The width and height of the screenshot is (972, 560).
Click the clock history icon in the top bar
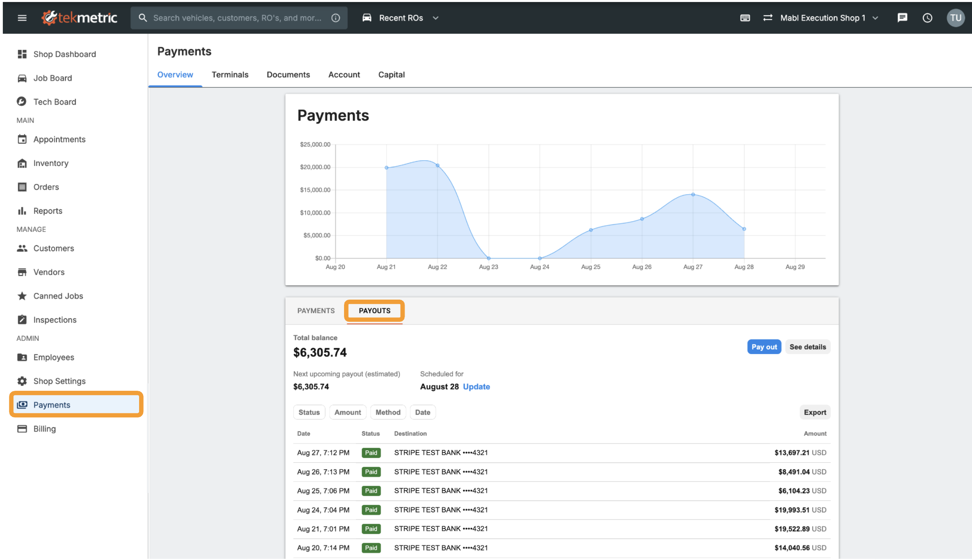927,18
